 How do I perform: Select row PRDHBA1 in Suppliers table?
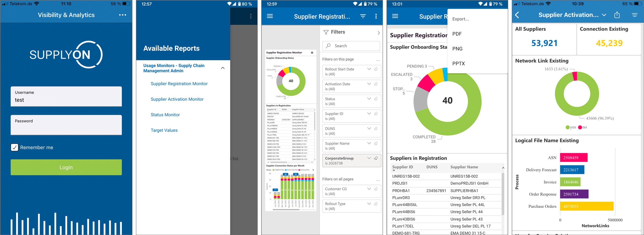point(447,191)
